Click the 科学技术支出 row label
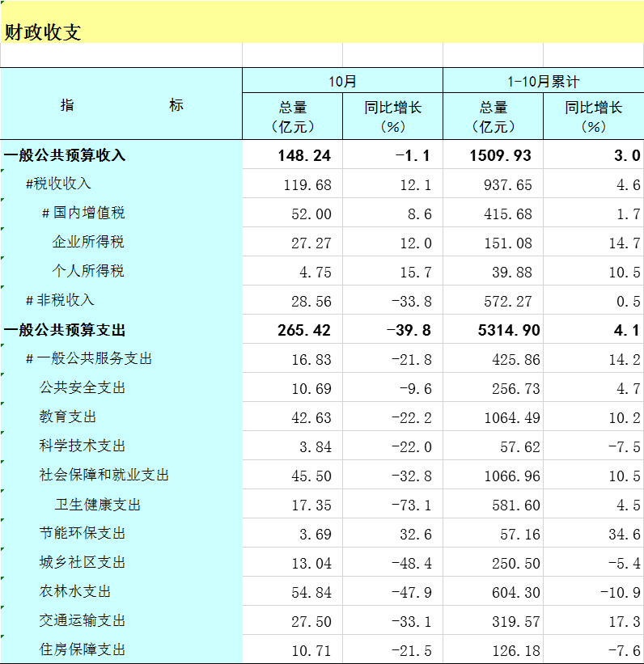This screenshot has height=664, width=644. tap(83, 446)
